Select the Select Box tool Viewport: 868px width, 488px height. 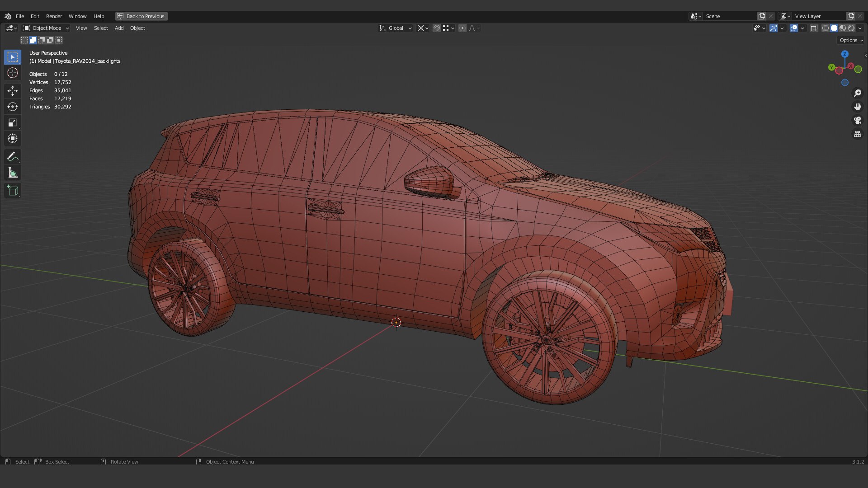coord(13,57)
